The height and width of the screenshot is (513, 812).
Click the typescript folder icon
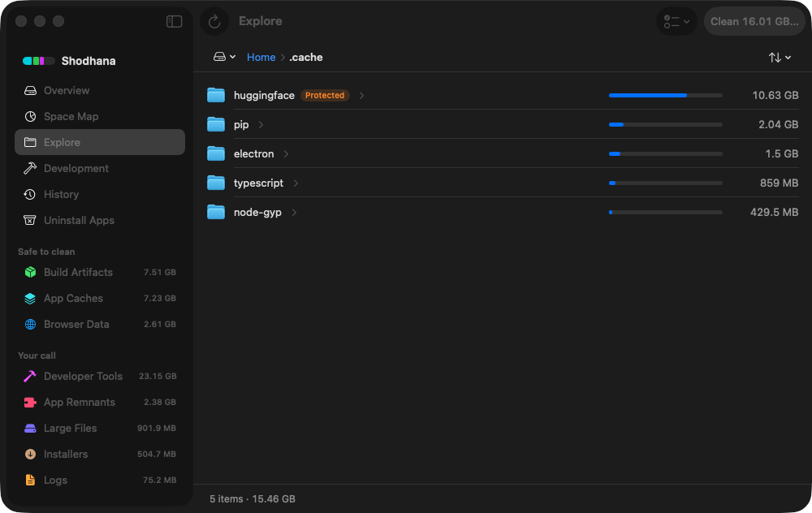click(x=216, y=183)
